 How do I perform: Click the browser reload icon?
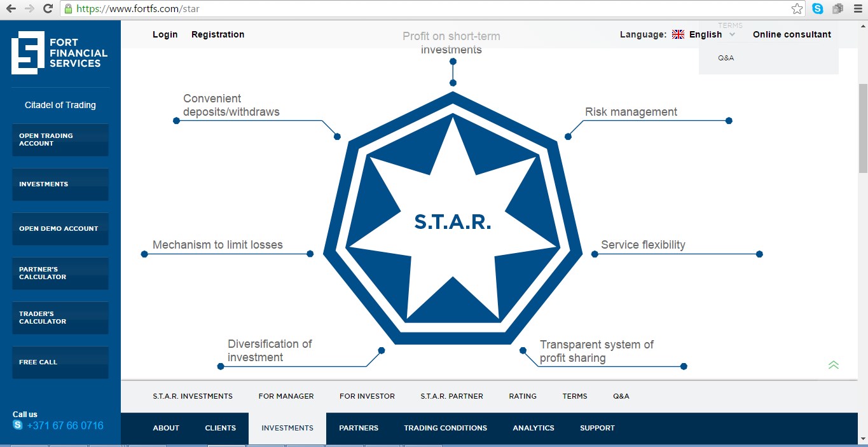coord(48,9)
